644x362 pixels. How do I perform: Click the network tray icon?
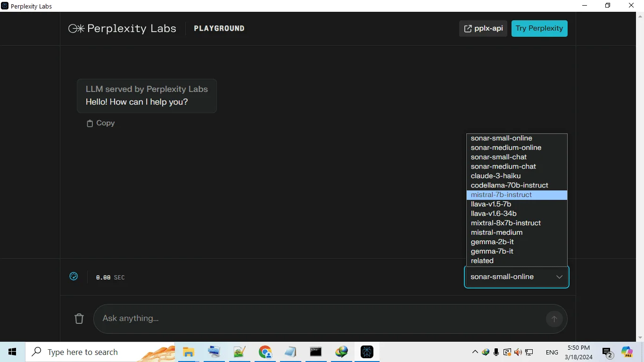click(x=529, y=352)
